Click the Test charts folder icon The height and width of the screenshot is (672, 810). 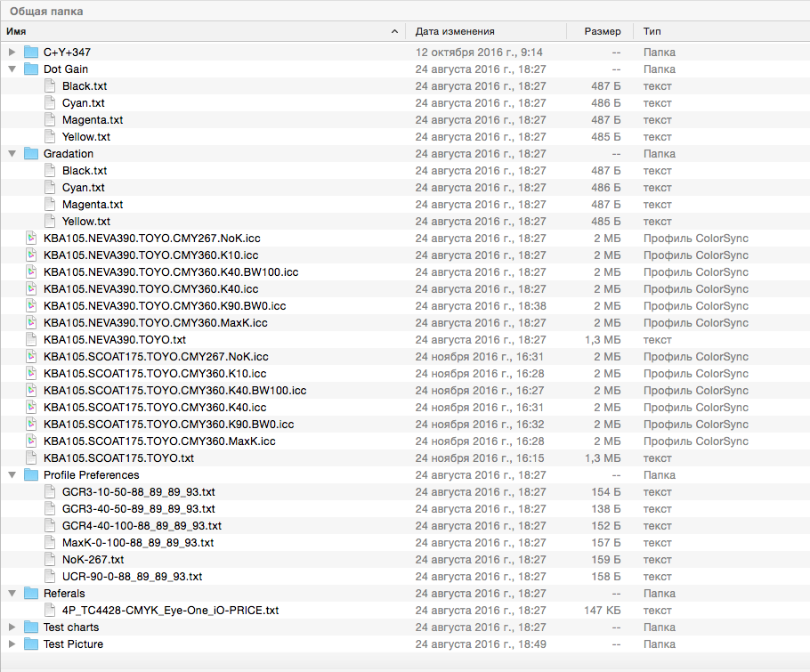(x=31, y=627)
